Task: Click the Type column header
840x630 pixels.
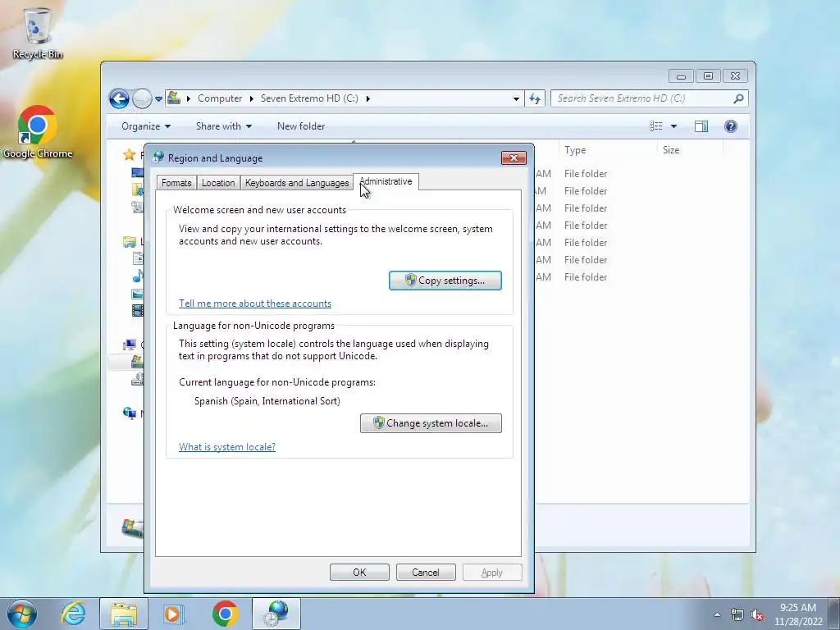Action: pyautogui.click(x=575, y=150)
